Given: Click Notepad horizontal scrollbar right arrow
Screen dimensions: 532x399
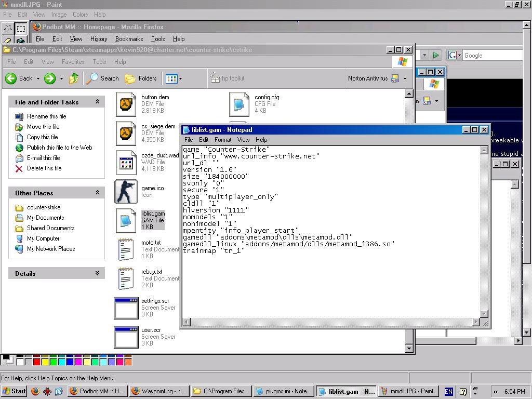Looking at the screenshot, I should (476, 322).
